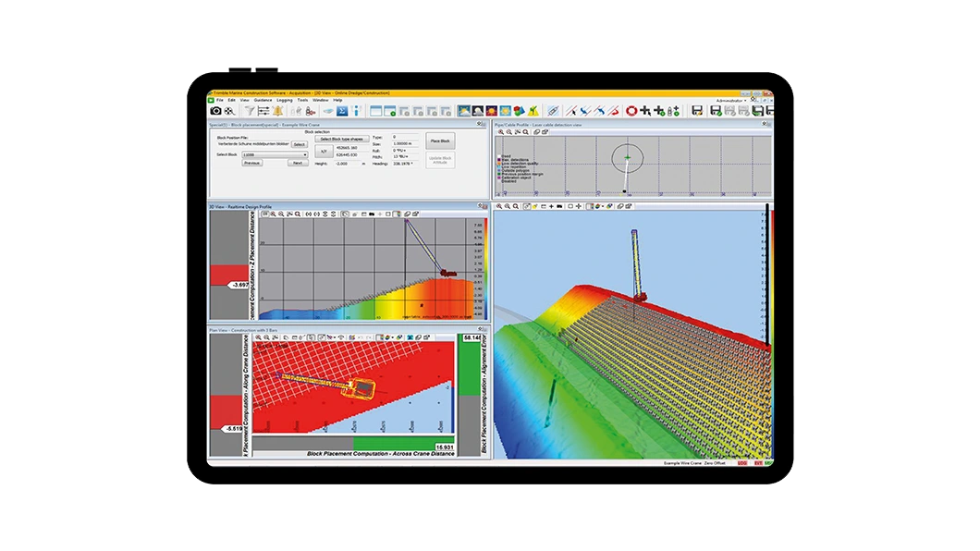Screen dimensions: 980x551
Task: Zoom in on the Pipe/Cable Profile view
Action: [x=500, y=132]
